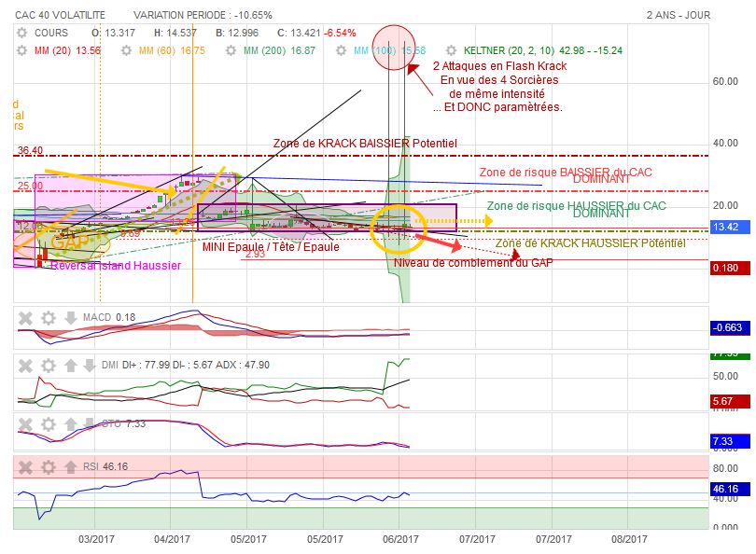Screen dimensions: 756x554
Task: Configure the DMI indicator via gear
Action: 49,366
